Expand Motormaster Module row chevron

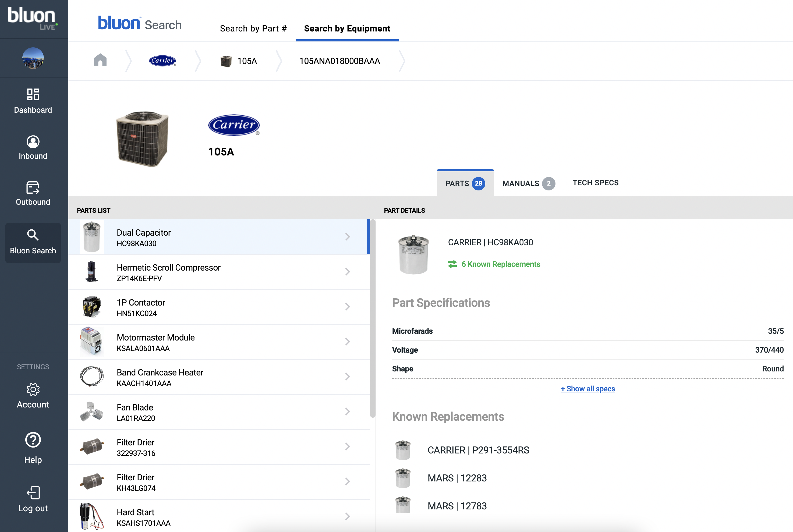[x=348, y=342]
